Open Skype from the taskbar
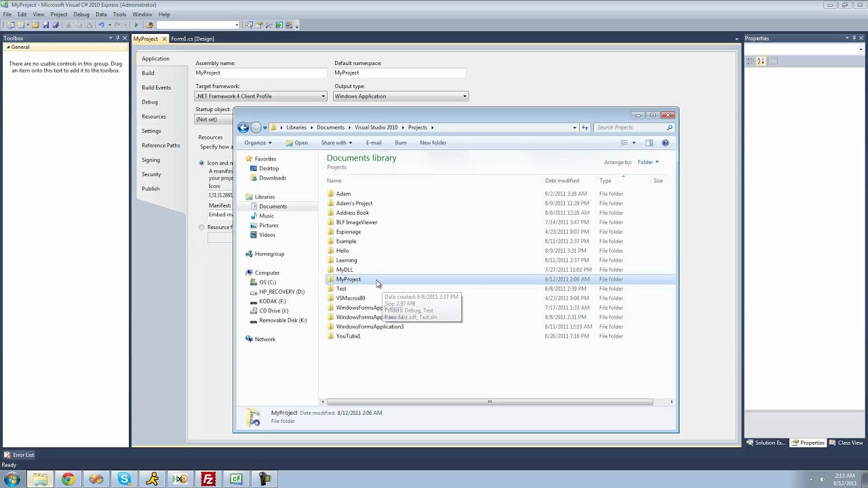 (x=124, y=479)
